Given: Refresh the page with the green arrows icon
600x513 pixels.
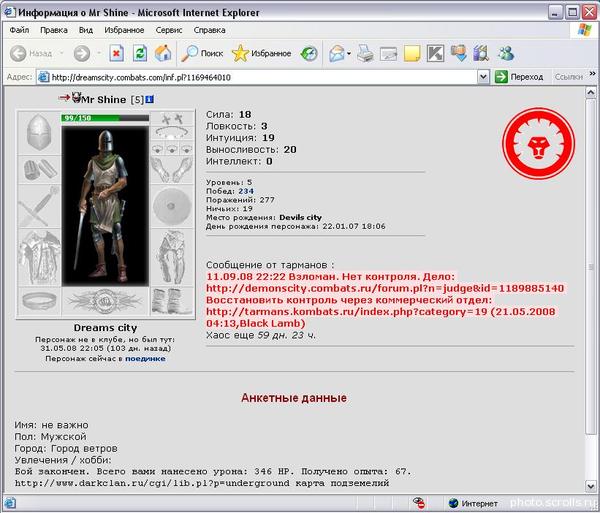Looking at the screenshot, I should (140, 54).
